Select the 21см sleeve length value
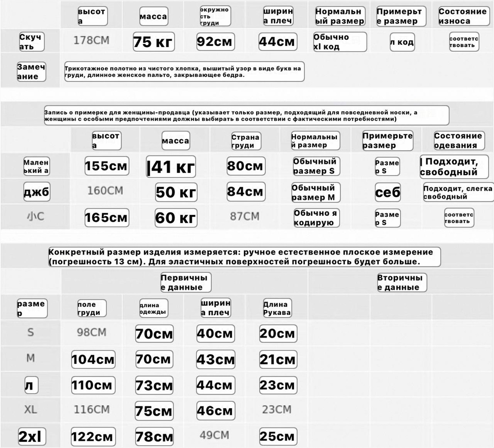Screen dimensions: 494x448 pos(278,359)
